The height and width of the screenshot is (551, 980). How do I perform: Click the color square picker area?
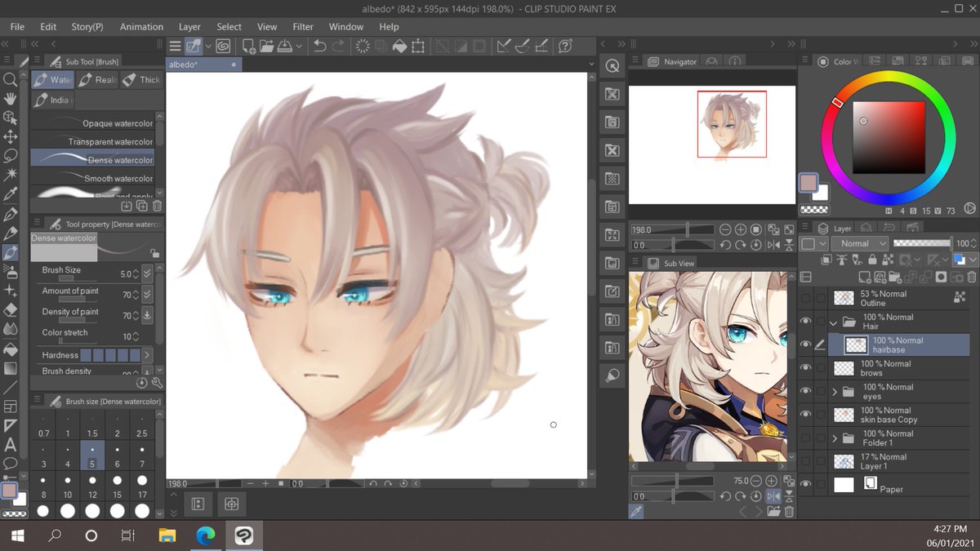(889, 138)
